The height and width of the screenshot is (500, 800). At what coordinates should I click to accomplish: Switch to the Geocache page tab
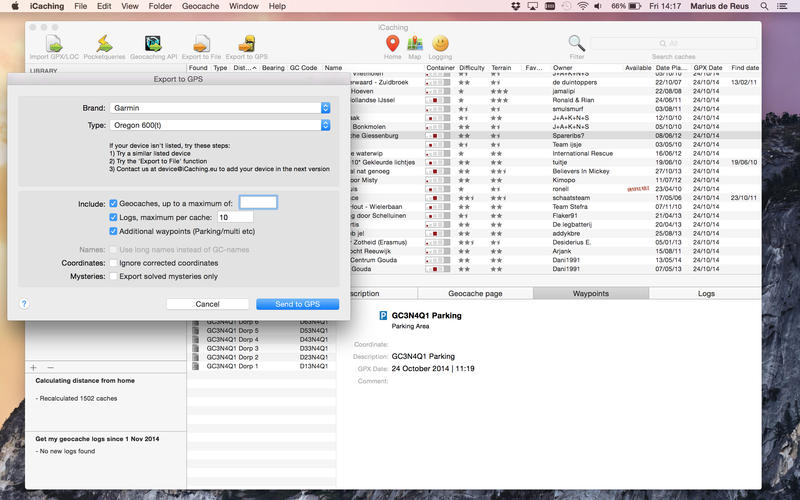pos(476,293)
